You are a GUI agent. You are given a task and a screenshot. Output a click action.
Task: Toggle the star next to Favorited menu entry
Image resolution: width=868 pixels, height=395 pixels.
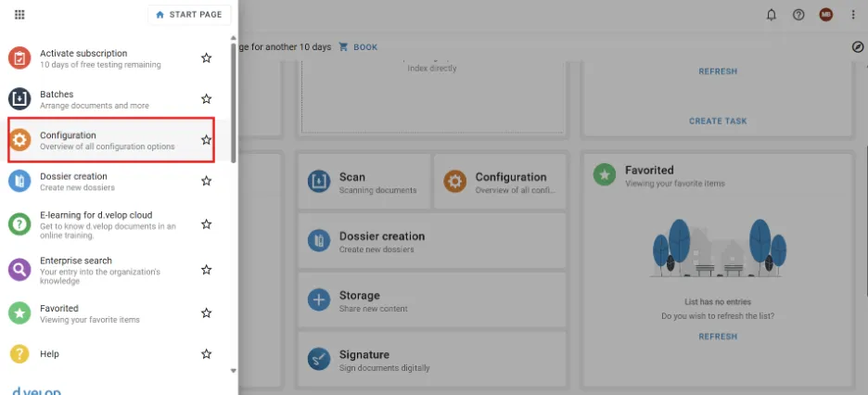[207, 313]
